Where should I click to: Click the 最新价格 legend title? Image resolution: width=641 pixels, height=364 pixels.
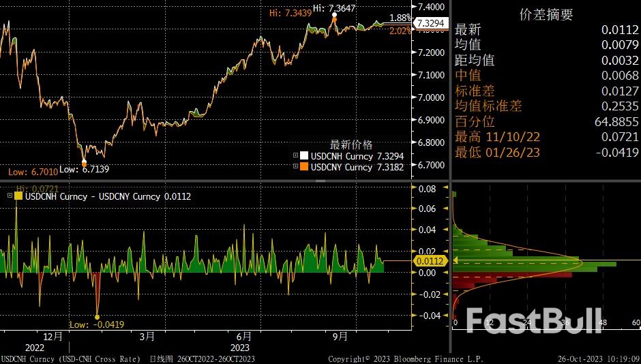(x=351, y=145)
